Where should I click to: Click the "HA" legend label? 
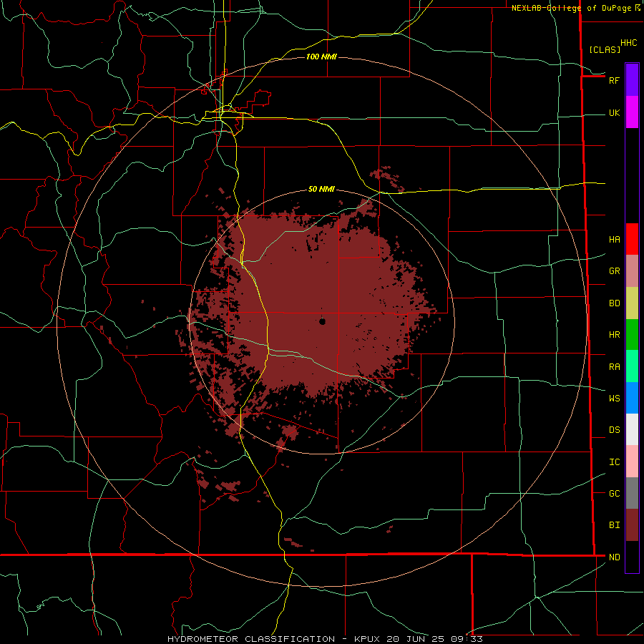click(614, 240)
